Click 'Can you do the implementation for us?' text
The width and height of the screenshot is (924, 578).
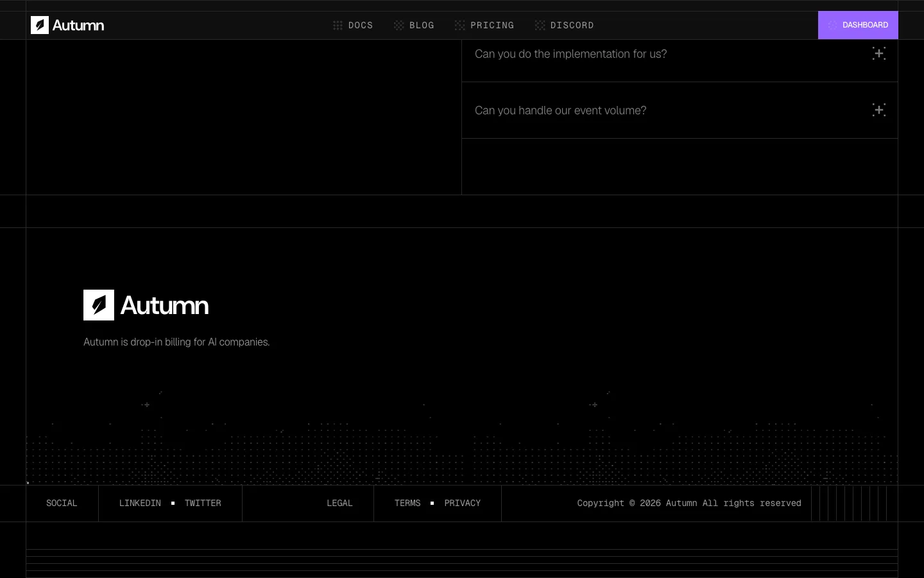coord(570,54)
